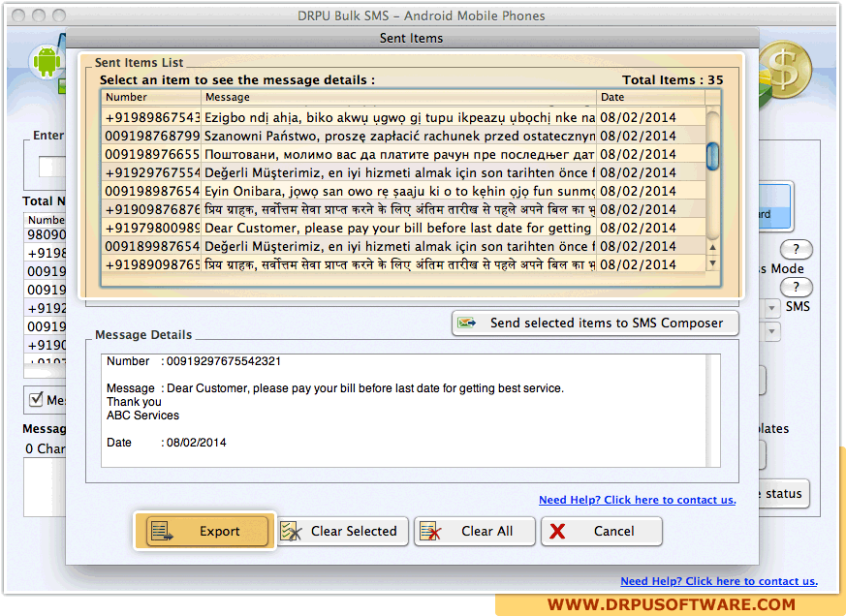Select the row starting Ezigbo ndị ahịa
Image resolution: width=846 pixels, height=616 pixels.
click(x=403, y=117)
